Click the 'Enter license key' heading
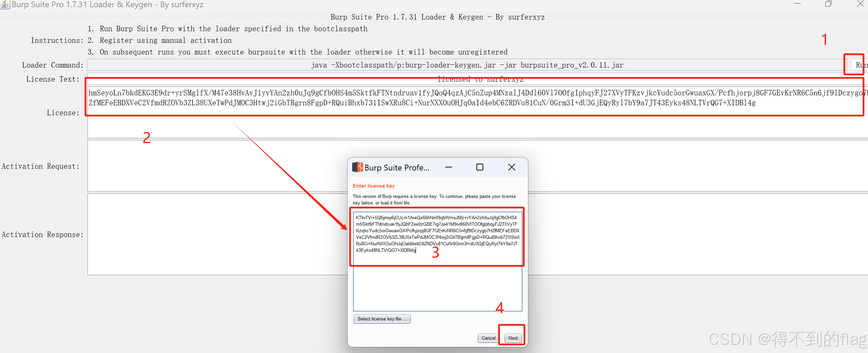868x353 pixels. pos(374,186)
